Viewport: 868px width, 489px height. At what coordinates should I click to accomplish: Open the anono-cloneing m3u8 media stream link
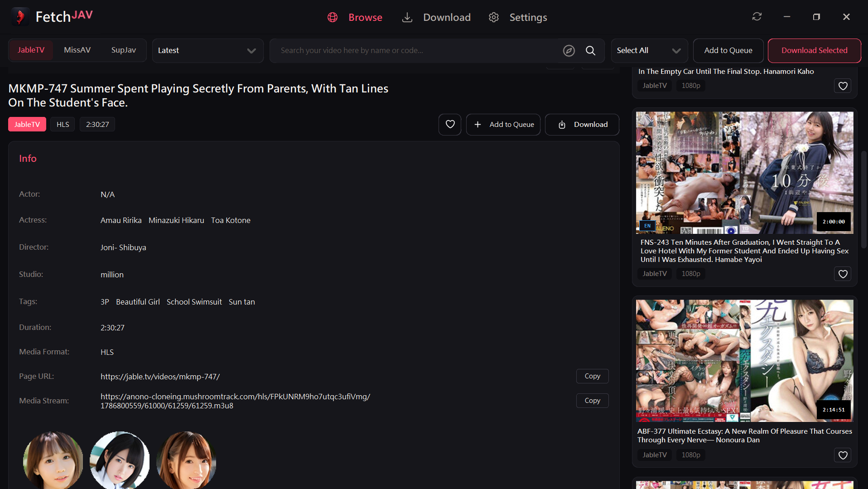(235, 401)
